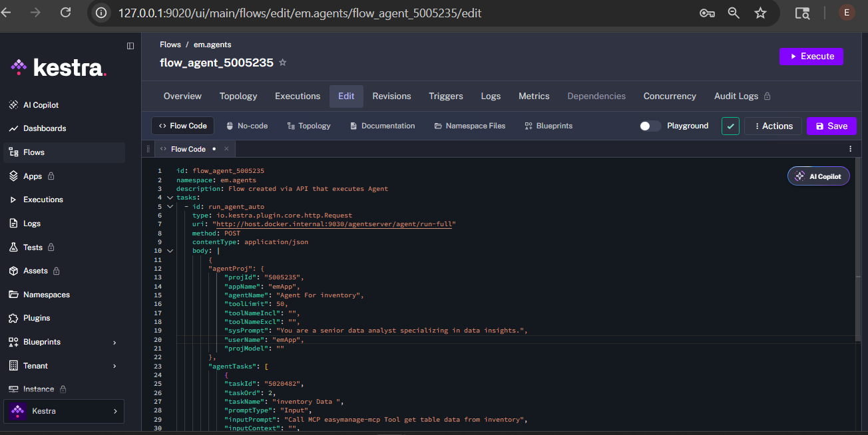The image size is (868, 435).
Task: Expand the Tenant sidebar submenu
Action: [x=114, y=366]
